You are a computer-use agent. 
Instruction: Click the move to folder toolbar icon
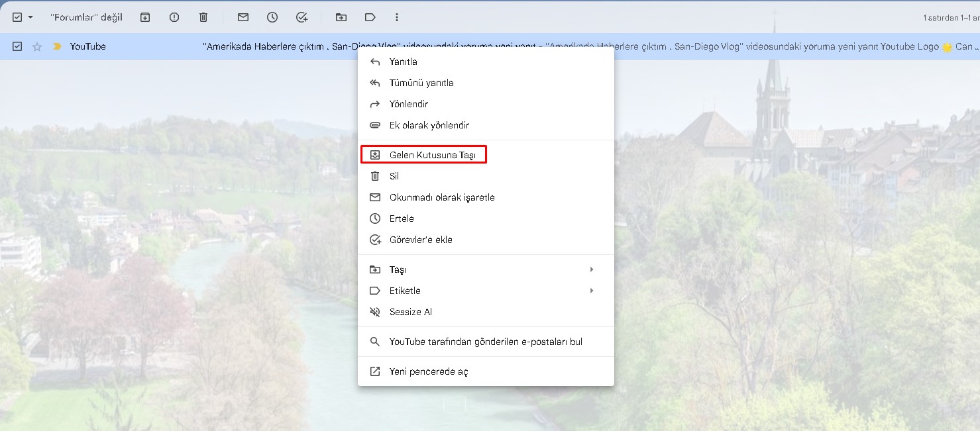(341, 17)
